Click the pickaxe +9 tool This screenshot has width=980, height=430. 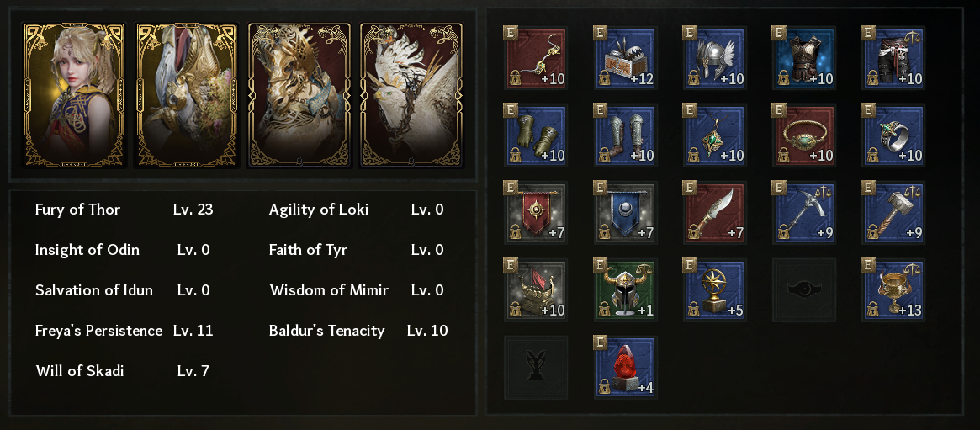[803, 213]
